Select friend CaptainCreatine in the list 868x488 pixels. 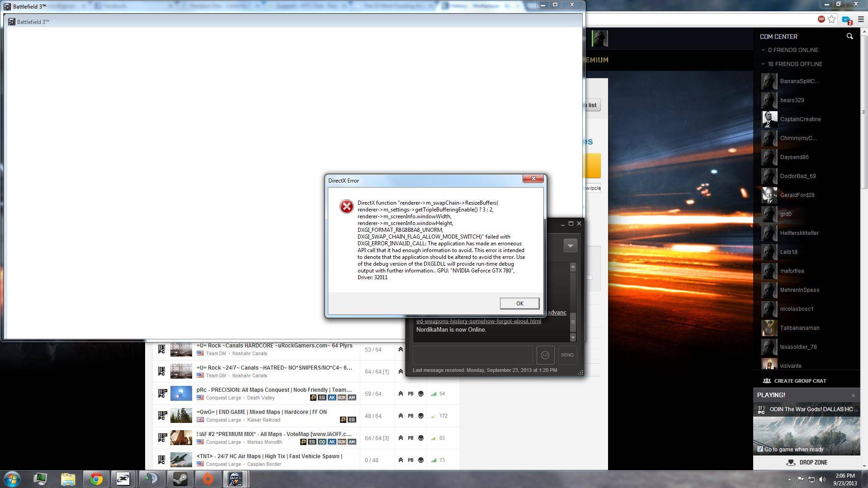pyautogui.click(x=800, y=119)
